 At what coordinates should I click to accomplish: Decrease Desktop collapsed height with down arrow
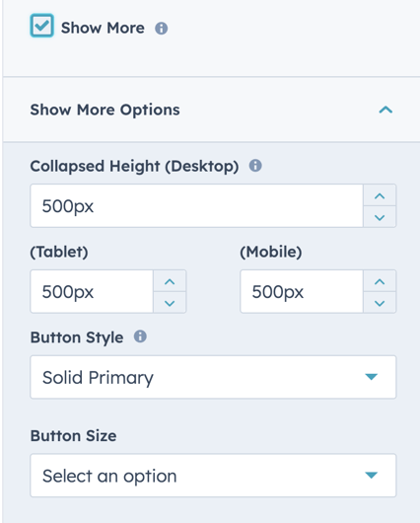(380, 217)
